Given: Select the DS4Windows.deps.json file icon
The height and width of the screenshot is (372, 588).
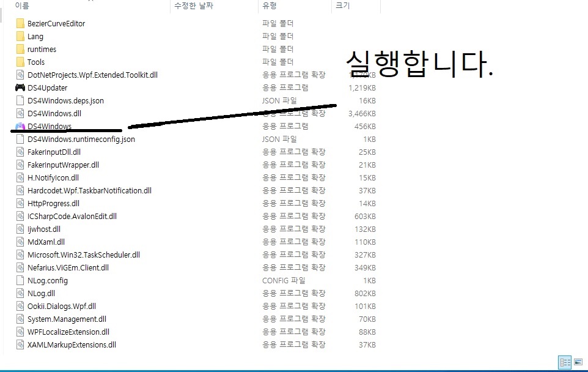Looking at the screenshot, I should [20, 100].
